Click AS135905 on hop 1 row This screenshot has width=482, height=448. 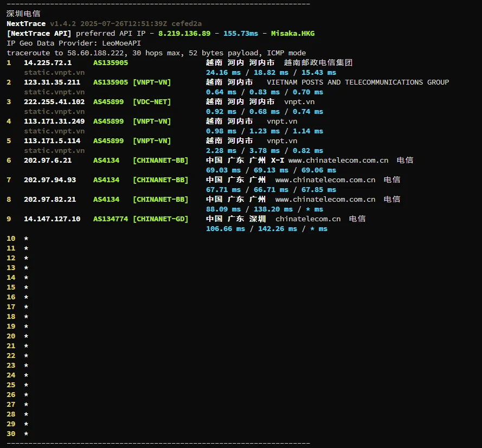pyautogui.click(x=111, y=63)
